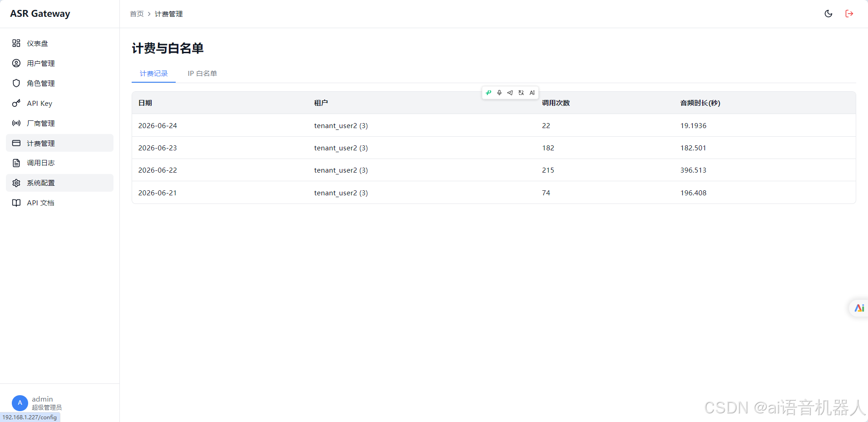Screen dimensions: 868x422
Task: Open 系统配置 via the gear icon
Action: pos(16,183)
